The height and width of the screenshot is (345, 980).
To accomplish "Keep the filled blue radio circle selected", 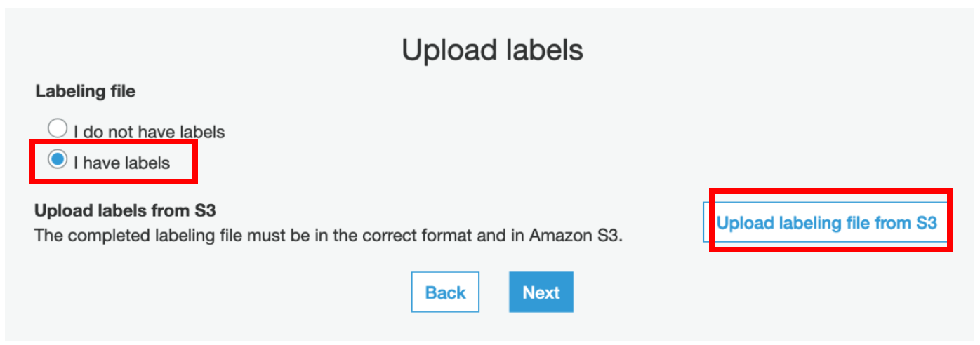I will pyautogui.click(x=58, y=161).
